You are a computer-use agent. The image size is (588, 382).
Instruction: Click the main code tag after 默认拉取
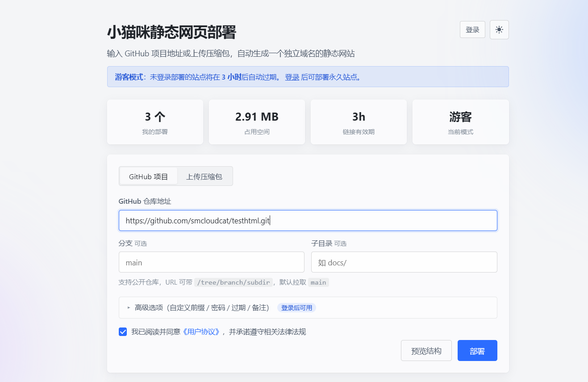318,282
